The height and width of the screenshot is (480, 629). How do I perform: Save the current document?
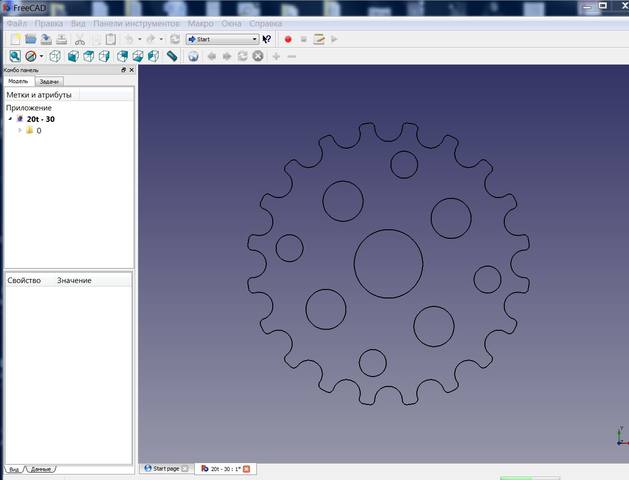[46, 39]
